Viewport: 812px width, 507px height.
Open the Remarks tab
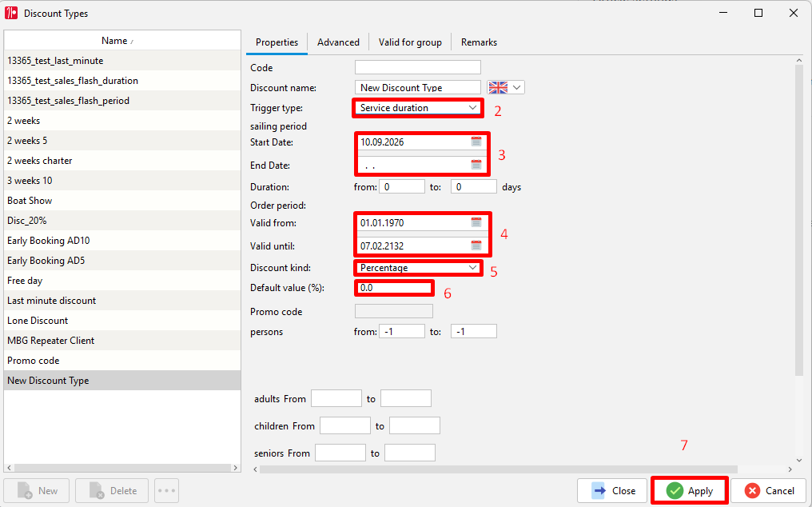tap(479, 42)
